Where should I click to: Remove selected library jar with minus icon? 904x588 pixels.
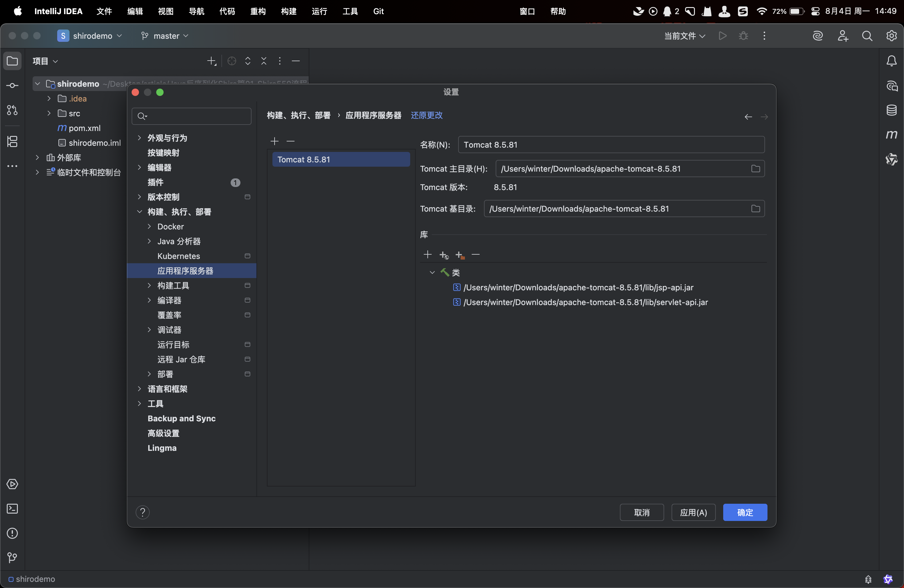476,255
